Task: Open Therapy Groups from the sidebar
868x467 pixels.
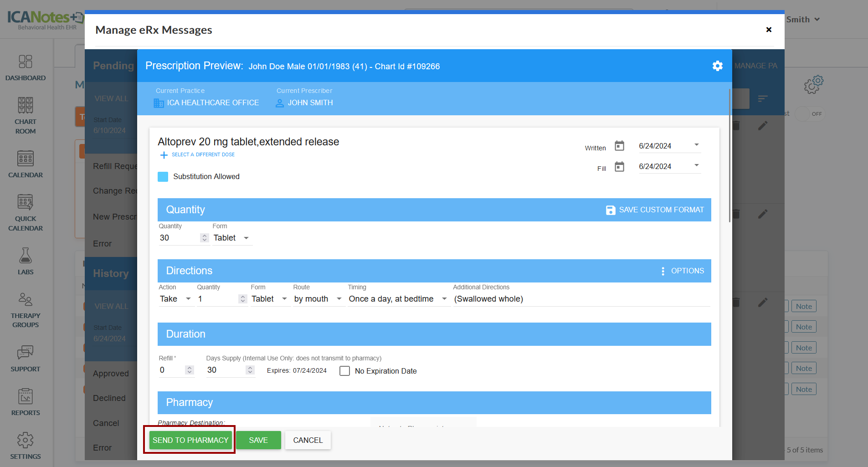Action: pos(26,310)
